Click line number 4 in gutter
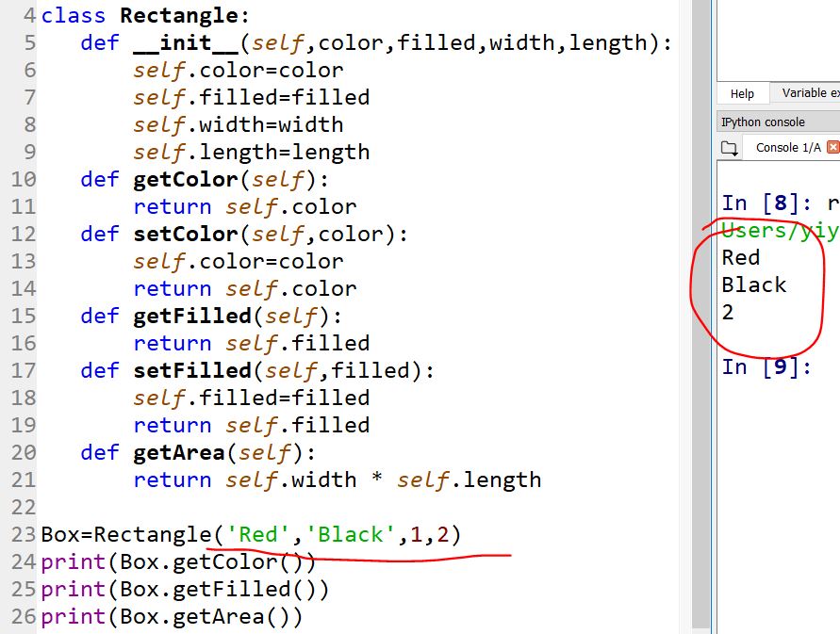 [x=29, y=16]
